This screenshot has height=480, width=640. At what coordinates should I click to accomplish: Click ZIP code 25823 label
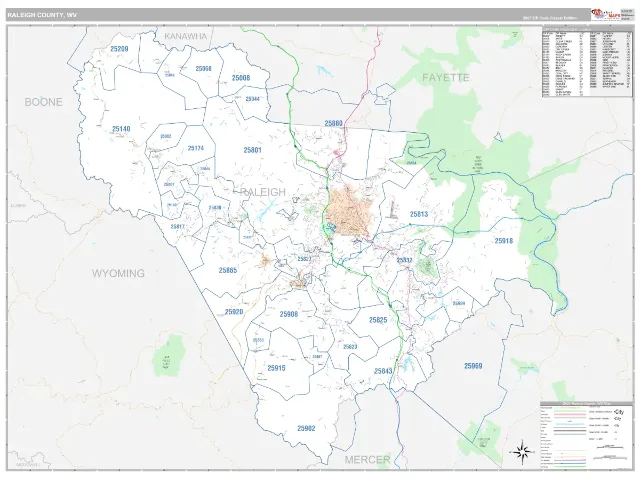(x=350, y=347)
